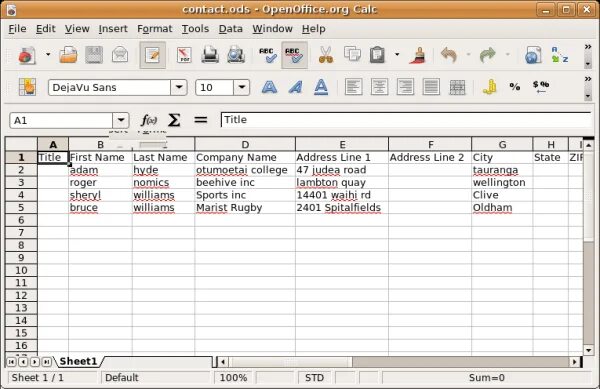Click the Copy icon
This screenshot has width=600, height=389.
point(352,55)
